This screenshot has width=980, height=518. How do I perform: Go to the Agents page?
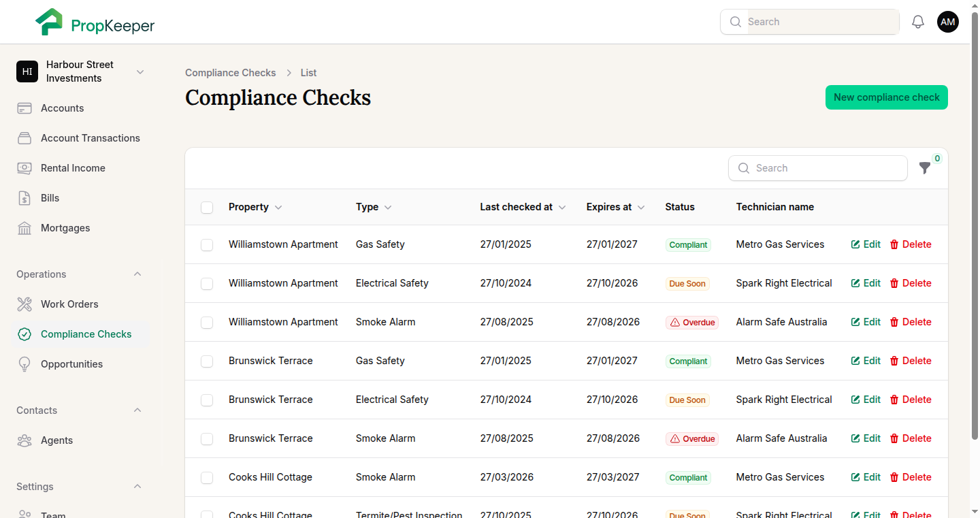pos(80,440)
